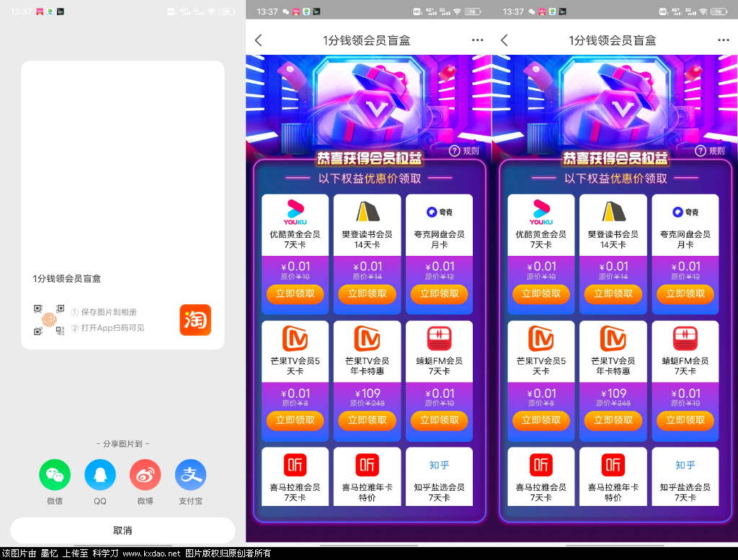This screenshot has height=560, width=738.
Task: Open the three-dot menu on the rightmost screen
Action: [723, 40]
